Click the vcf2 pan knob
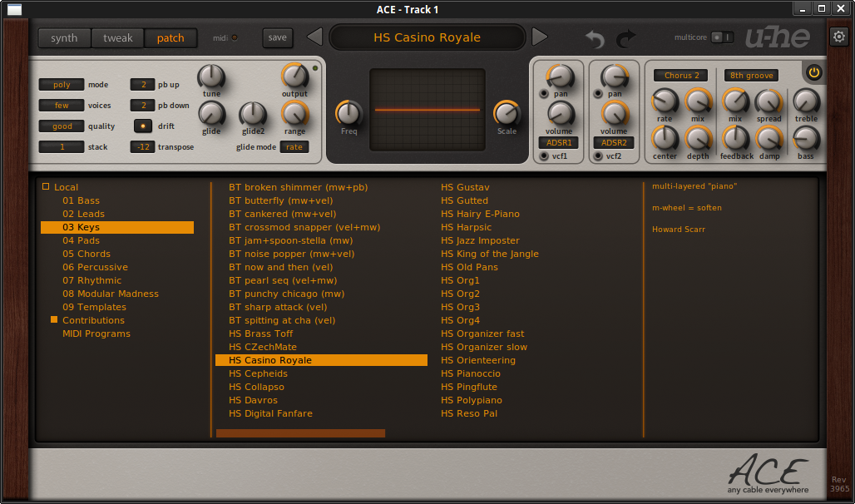This screenshot has height=504, width=855. pos(615,77)
